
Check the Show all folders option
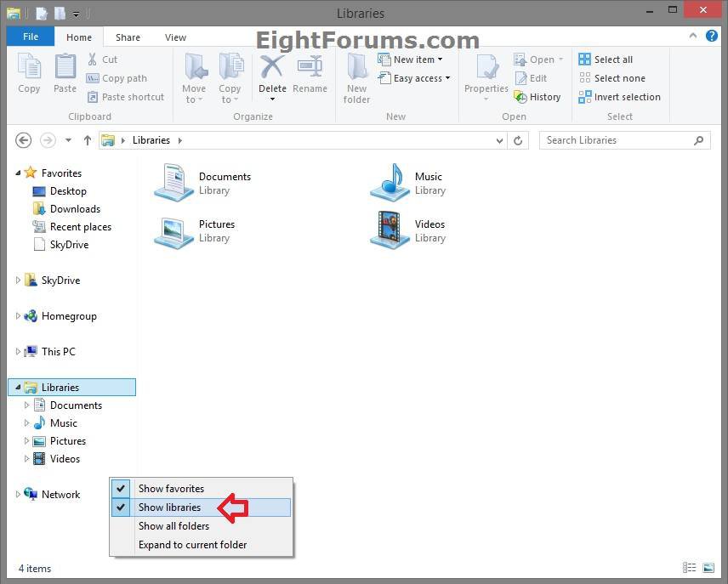[x=173, y=525]
